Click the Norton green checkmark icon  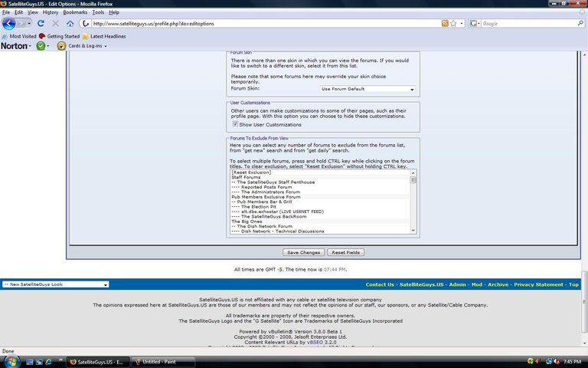(41, 46)
